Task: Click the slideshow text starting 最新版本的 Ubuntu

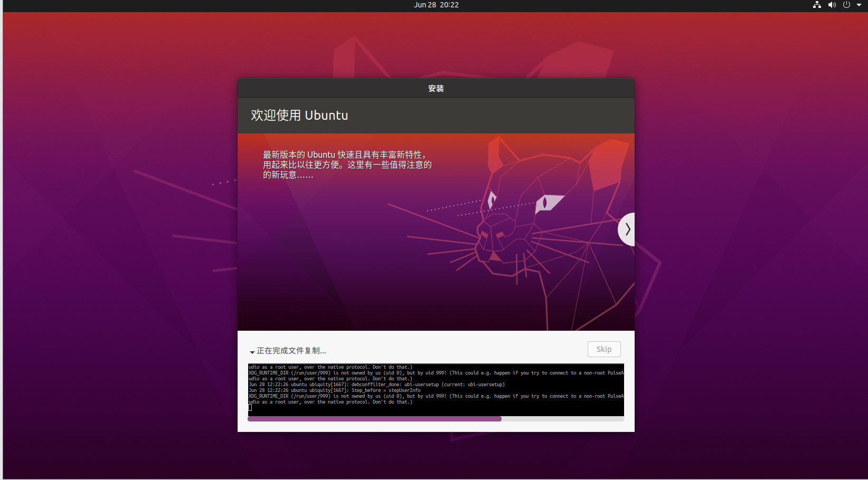Action: tap(347, 165)
